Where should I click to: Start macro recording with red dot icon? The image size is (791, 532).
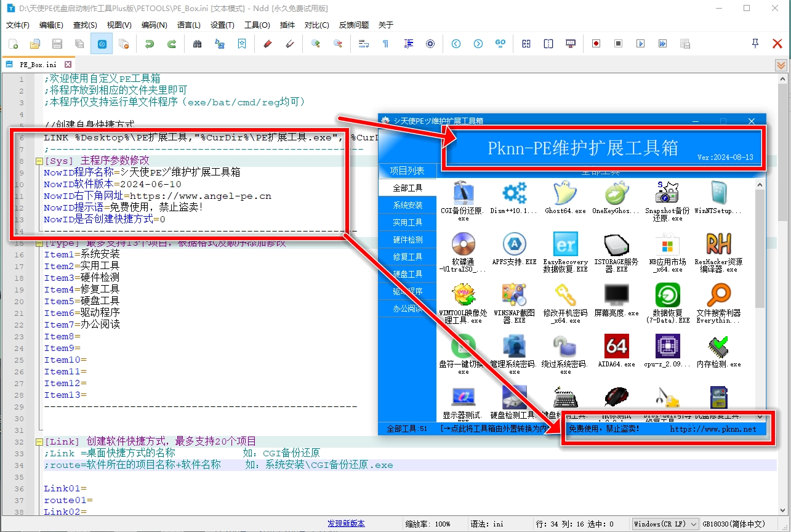pyautogui.click(x=596, y=44)
